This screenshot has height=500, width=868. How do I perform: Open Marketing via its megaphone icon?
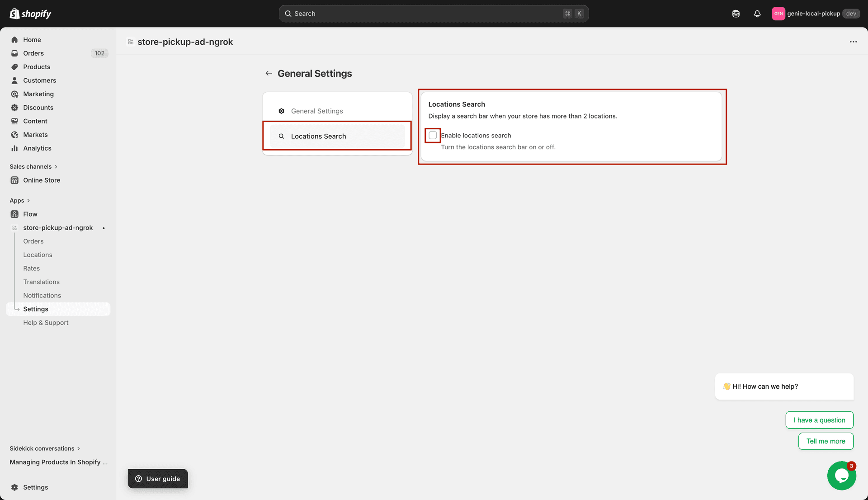coord(15,94)
